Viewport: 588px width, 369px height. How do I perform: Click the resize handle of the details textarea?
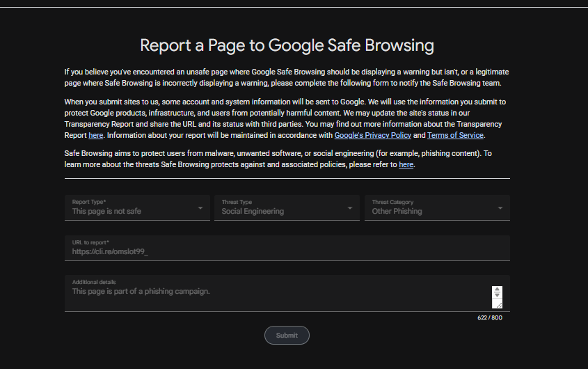[498, 305]
